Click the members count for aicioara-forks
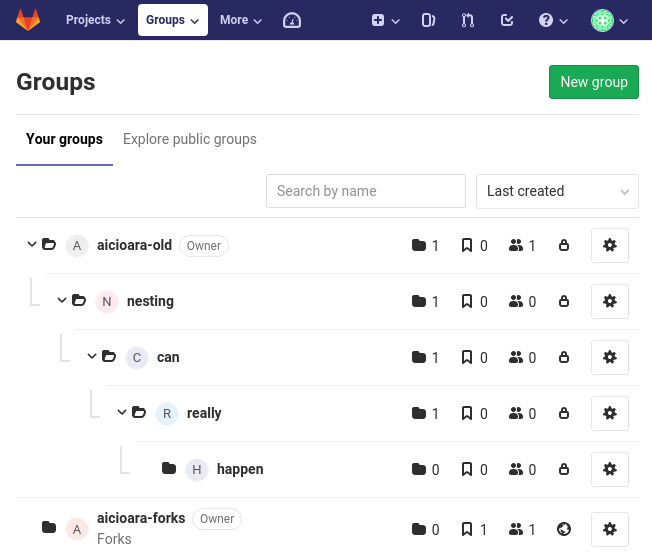The width and height of the screenshot is (652, 560). click(x=522, y=529)
